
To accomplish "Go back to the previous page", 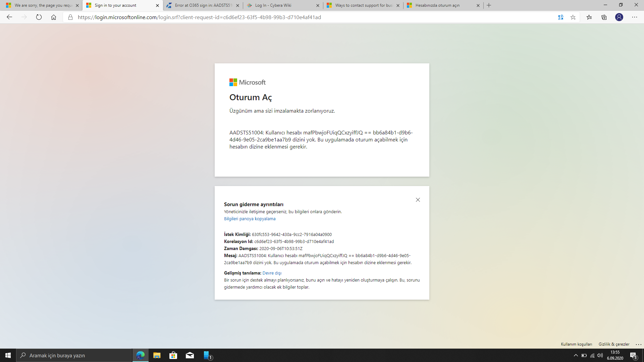I will (x=9, y=17).
